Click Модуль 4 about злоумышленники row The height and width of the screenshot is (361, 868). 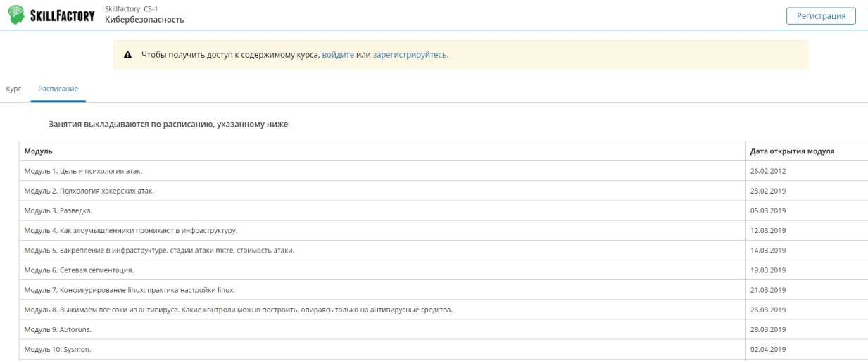tap(130, 230)
